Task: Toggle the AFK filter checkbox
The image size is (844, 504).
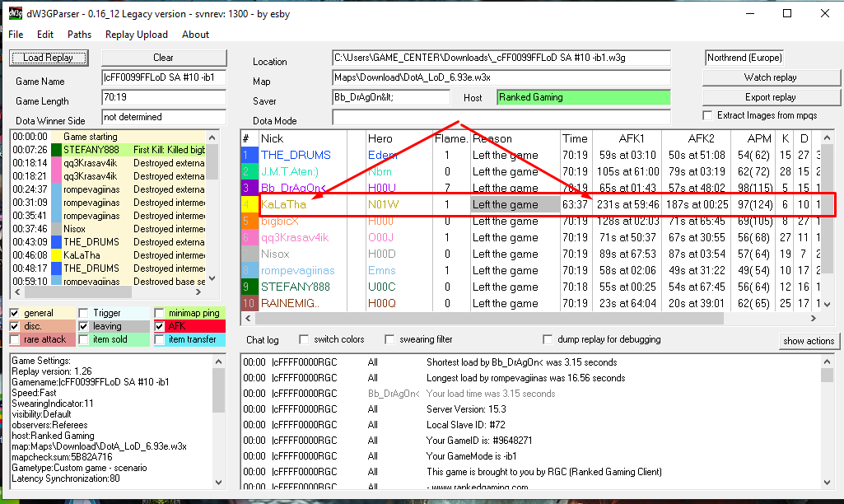Action: [x=159, y=326]
